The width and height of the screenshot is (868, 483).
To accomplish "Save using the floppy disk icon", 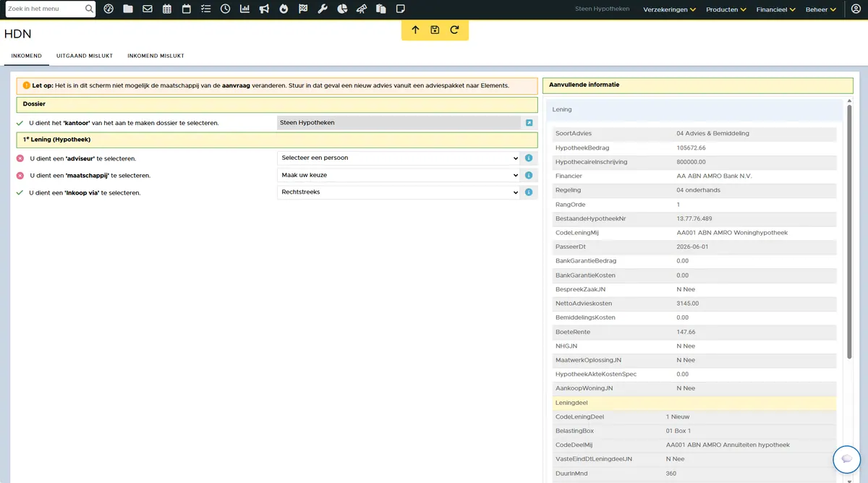I will tap(435, 30).
